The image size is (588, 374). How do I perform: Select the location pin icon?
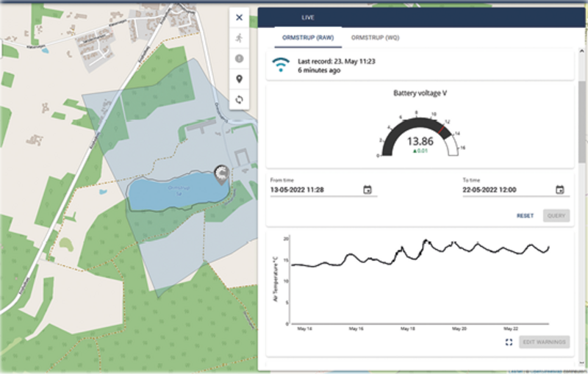(x=239, y=79)
